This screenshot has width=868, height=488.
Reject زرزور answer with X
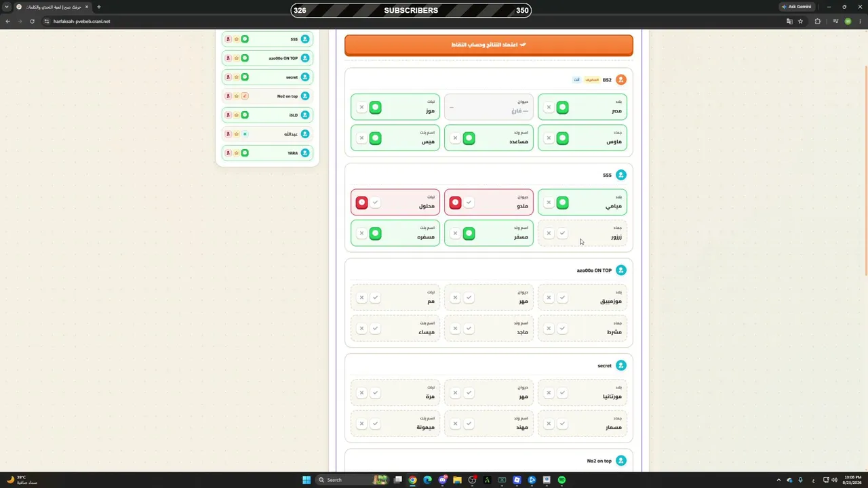point(549,233)
